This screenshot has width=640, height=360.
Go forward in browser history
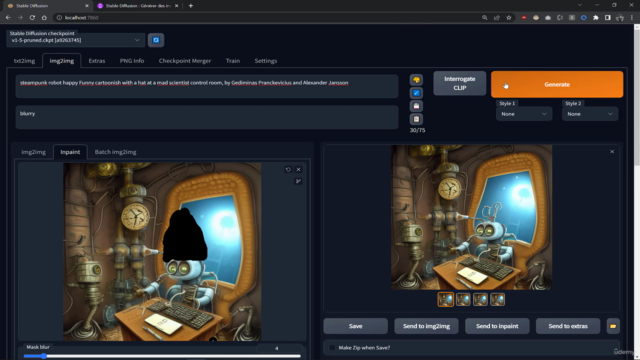pos(20,18)
